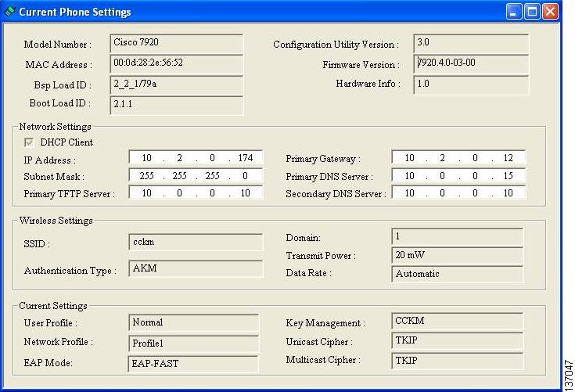Click the Primary DNS Server field
This screenshot has width=575, height=392.
pos(458,175)
